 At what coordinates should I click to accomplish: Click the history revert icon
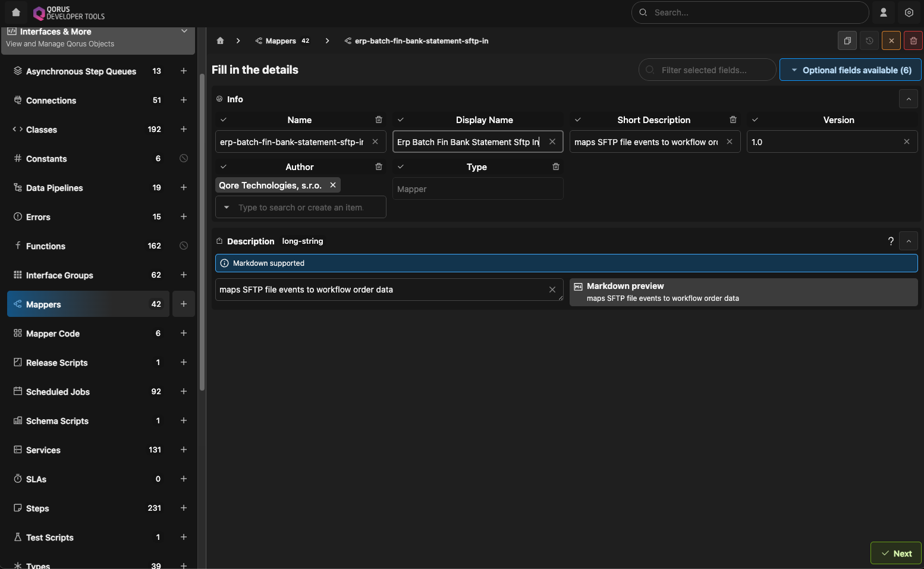click(x=869, y=41)
